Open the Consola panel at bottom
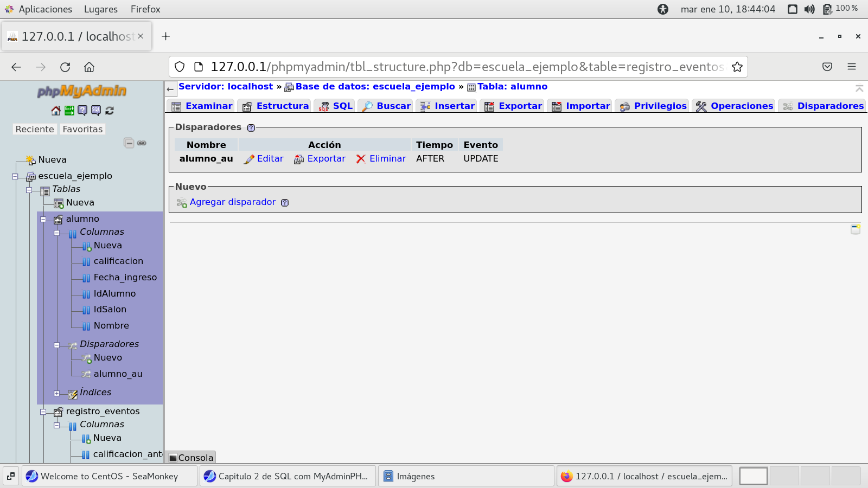The height and width of the screenshot is (488, 868). click(192, 458)
